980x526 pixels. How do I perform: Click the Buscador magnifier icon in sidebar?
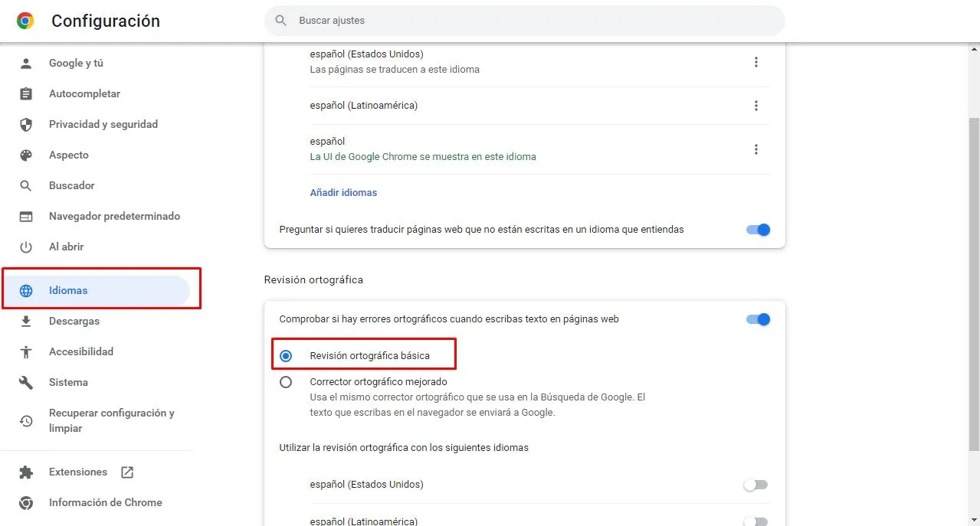[x=25, y=185]
